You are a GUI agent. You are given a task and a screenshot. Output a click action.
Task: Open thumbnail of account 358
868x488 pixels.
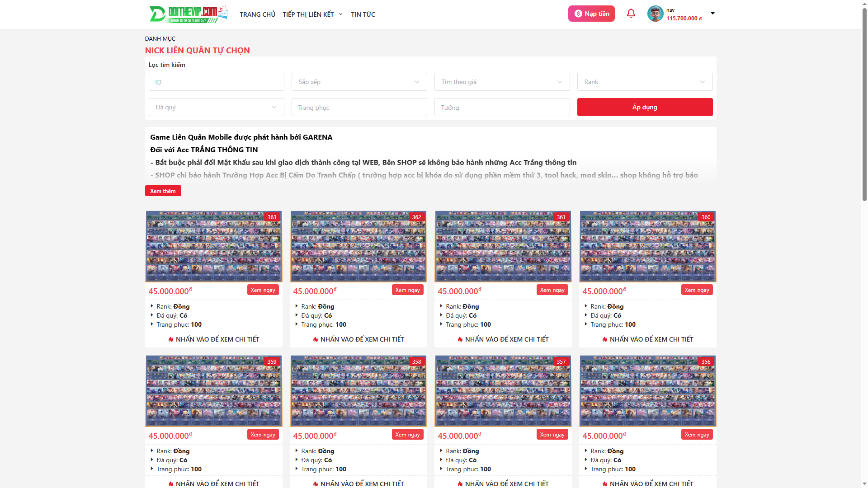coord(359,391)
